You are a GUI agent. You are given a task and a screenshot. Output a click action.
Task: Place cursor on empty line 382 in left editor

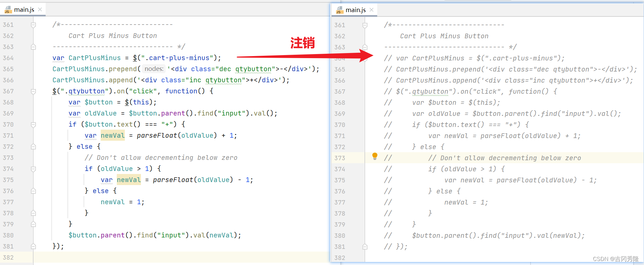181,258
